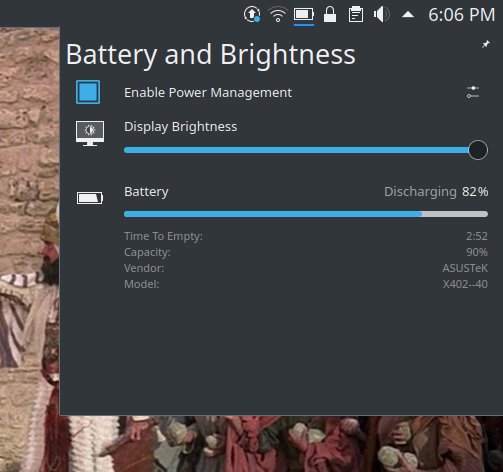Open the volume speaker tray icon
The width and height of the screenshot is (503, 472).
[x=381, y=15]
